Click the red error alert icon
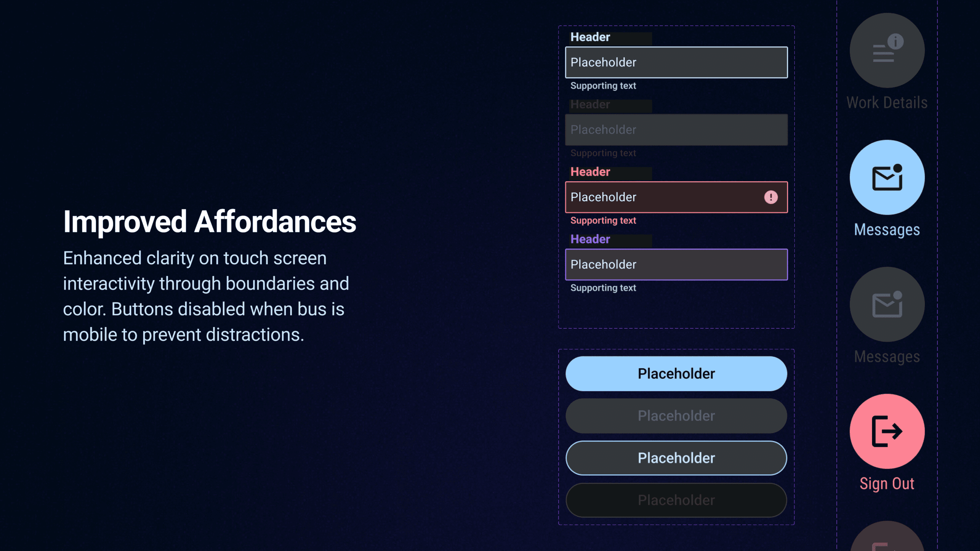Image resolution: width=980 pixels, height=551 pixels. 771,197
